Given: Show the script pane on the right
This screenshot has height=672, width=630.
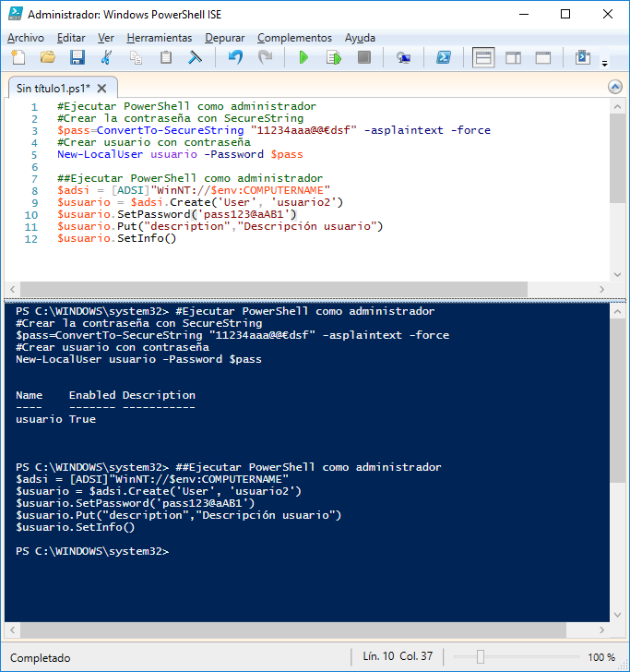Looking at the screenshot, I should 513,57.
